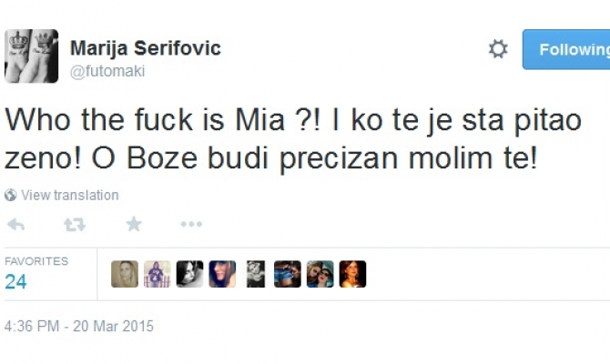610x364 pixels.
Task: Open the more options ellipsis menu
Action: point(191,224)
